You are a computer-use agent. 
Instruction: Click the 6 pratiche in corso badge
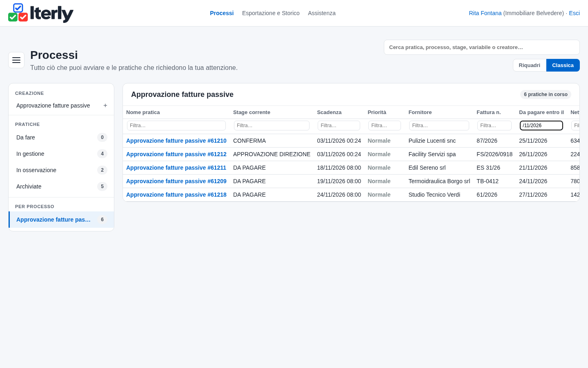pyautogui.click(x=546, y=94)
